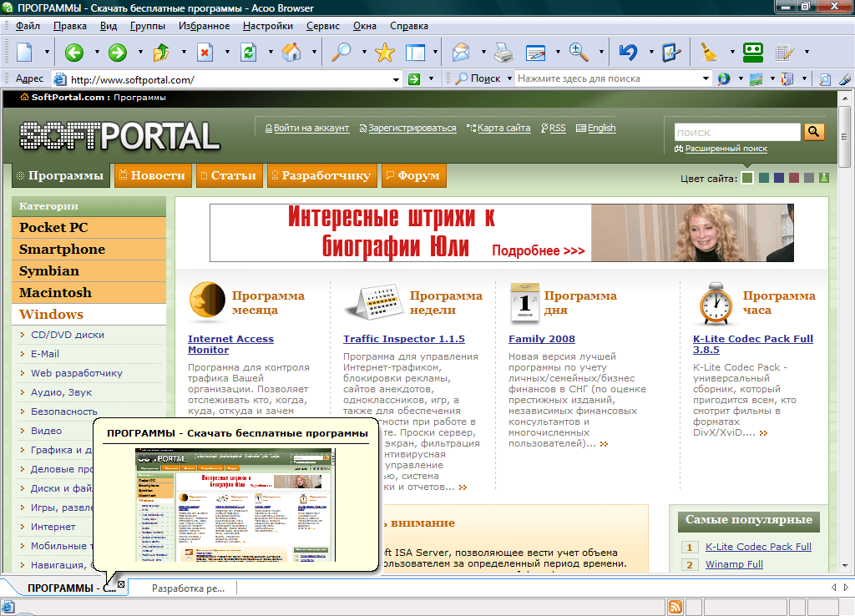Select the Pocket PC category
Viewport: 855px width, 616px height.
click(x=89, y=227)
